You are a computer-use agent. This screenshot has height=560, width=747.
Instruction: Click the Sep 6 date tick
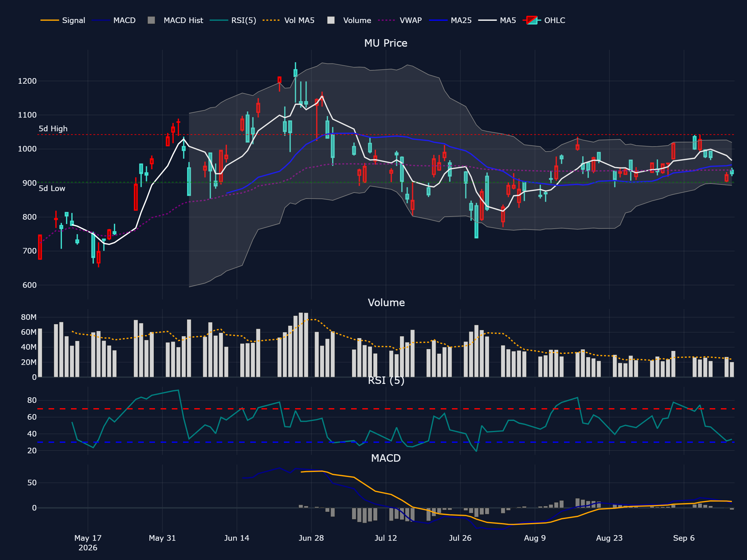pyautogui.click(x=684, y=538)
